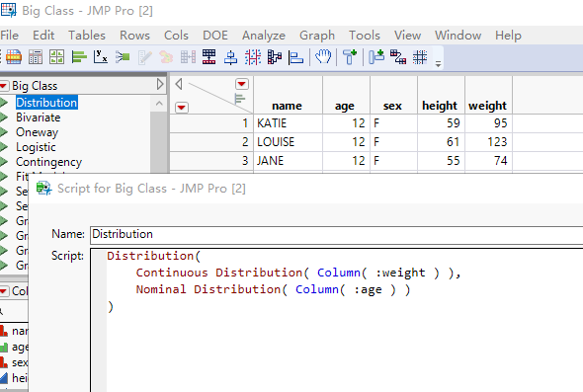Viewport: 583px width, 392px height.
Task: Collapse the table panel with right-pointing triangle
Action: pyautogui.click(x=160, y=84)
